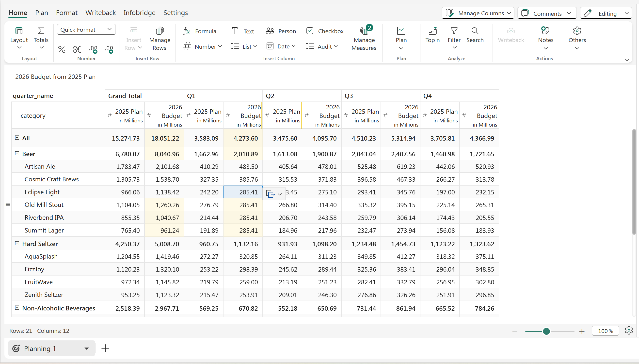This screenshot has width=639, height=364.
Task: Insert a Formula column
Action: pos(200,31)
